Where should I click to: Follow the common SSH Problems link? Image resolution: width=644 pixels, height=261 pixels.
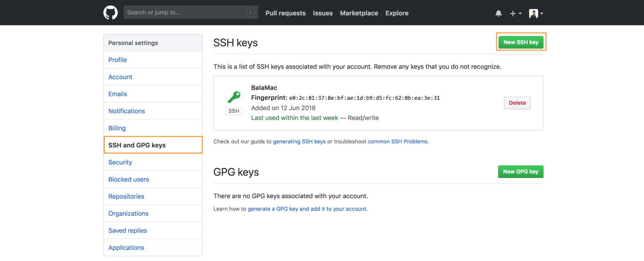click(x=398, y=142)
